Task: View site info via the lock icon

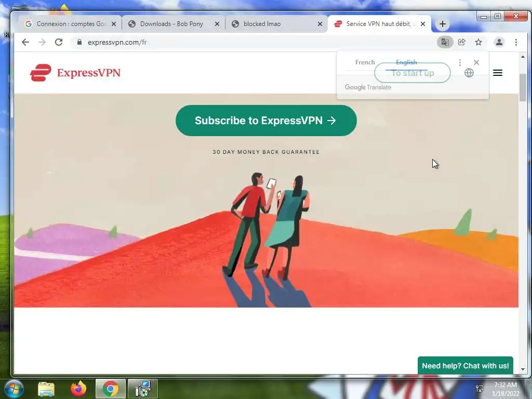Action: click(x=79, y=42)
